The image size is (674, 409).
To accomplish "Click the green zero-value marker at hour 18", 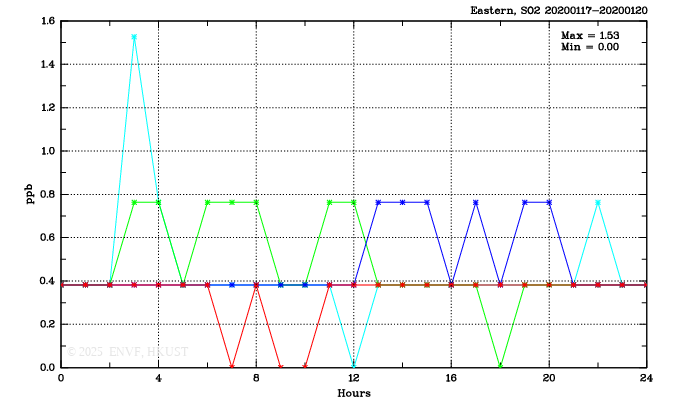I will tap(500, 367).
